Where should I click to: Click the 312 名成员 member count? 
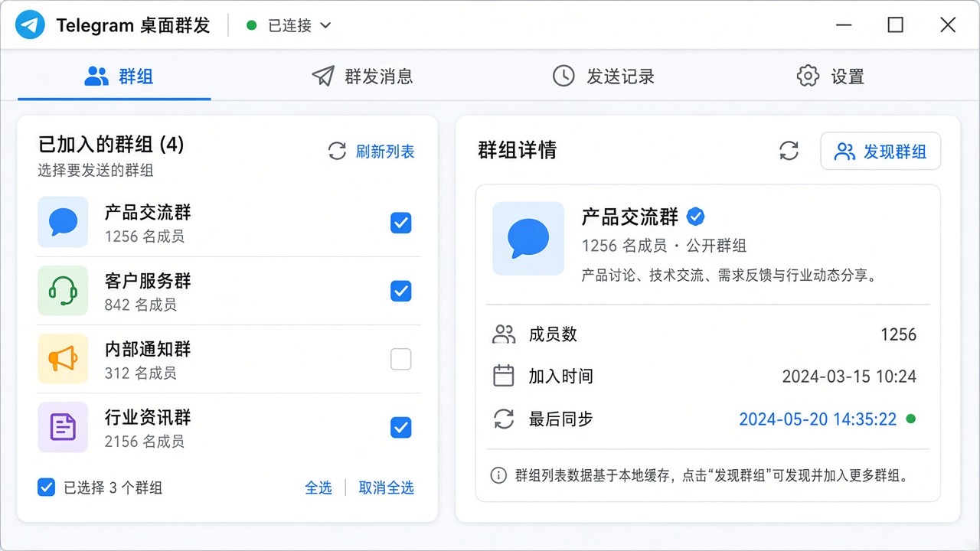coord(141,373)
